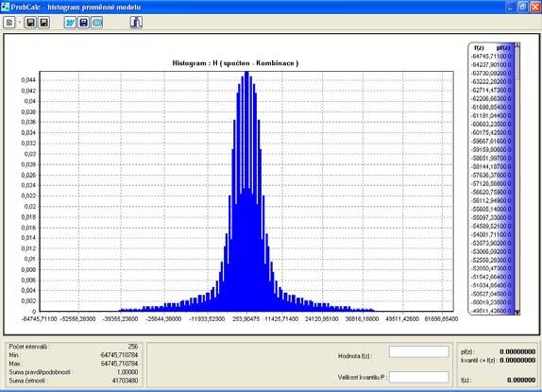542x392 pixels.
Task: Open the small dropdown arrow beside the document icon
Action: click(x=20, y=23)
